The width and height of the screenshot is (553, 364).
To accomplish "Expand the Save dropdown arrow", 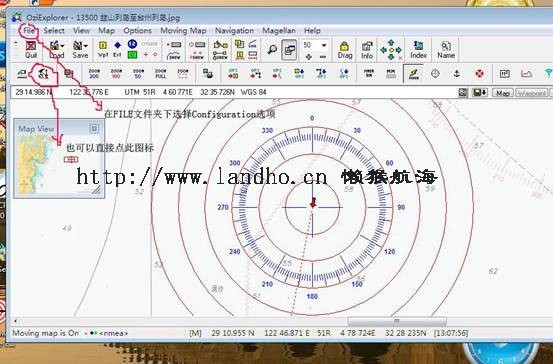I will pos(86,46).
